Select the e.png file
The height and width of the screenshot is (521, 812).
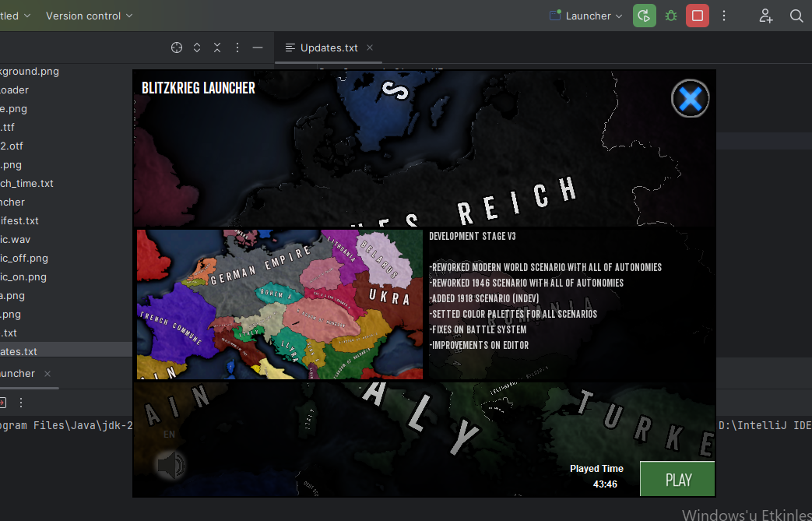point(13,109)
